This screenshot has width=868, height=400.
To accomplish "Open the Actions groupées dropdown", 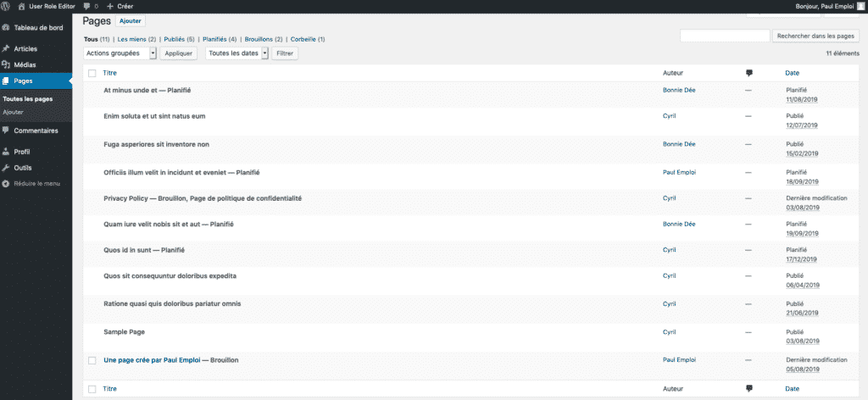I will pyautogui.click(x=121, y=53).
